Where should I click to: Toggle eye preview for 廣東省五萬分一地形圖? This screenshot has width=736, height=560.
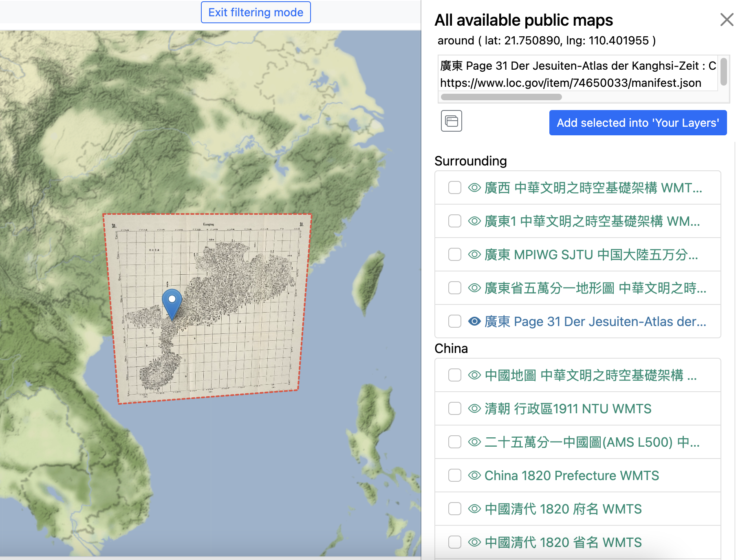tap(474, 288)
